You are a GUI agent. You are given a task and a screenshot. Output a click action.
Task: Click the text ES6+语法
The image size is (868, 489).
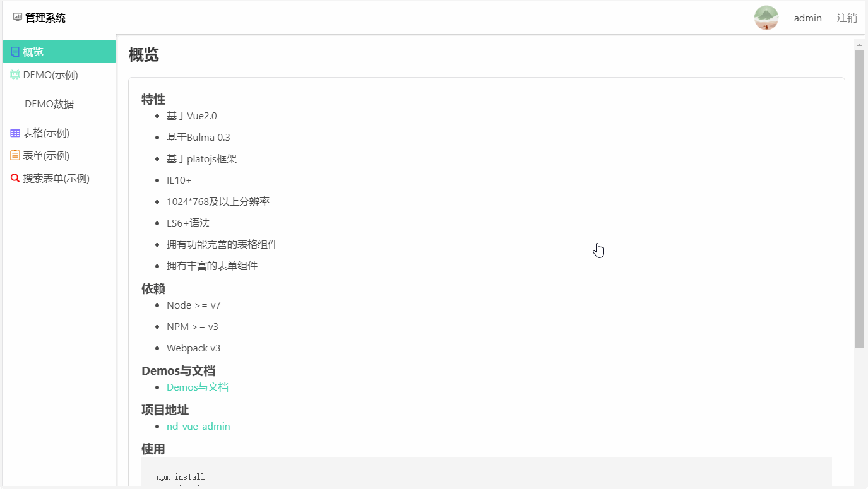pyautogui.click(x=188, y=223)
